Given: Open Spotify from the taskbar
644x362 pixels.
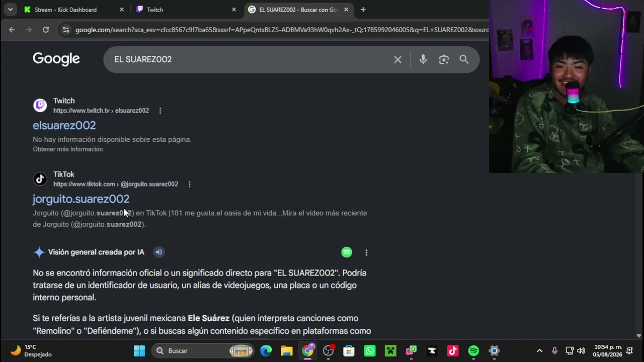Looking at the screenshot, I should click(473, 351).
